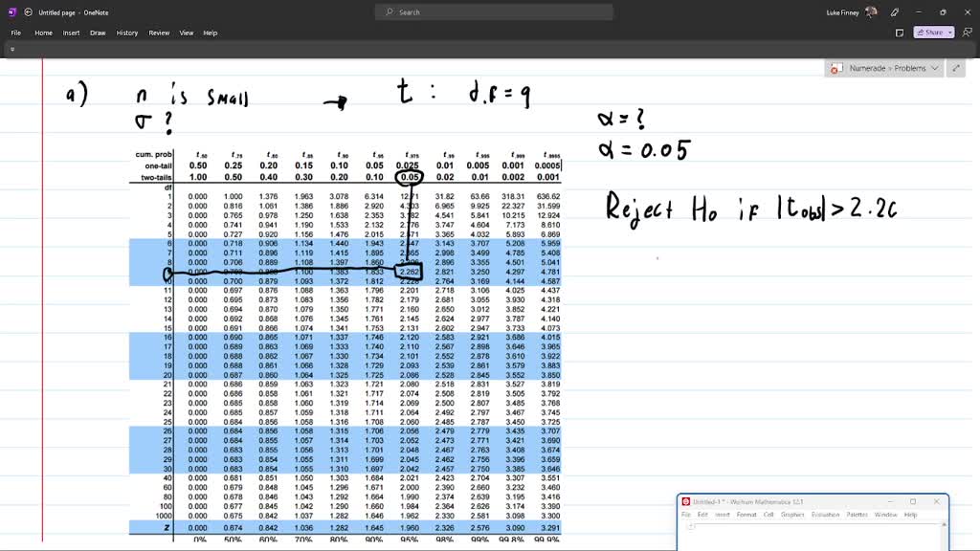Open the quick access toolbar customize arrow
This screenshot has width=980, height=551.
click(x=11, y=50)
